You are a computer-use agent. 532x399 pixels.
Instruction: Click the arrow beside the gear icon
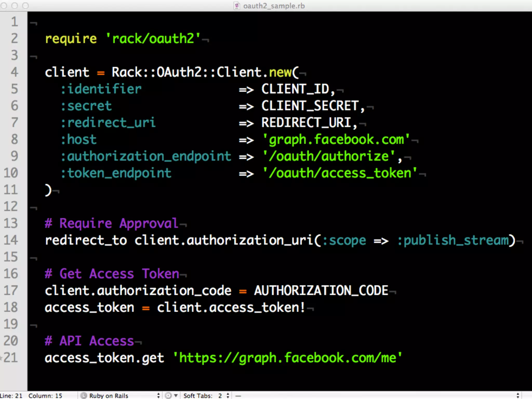click(x=176, y=395)
